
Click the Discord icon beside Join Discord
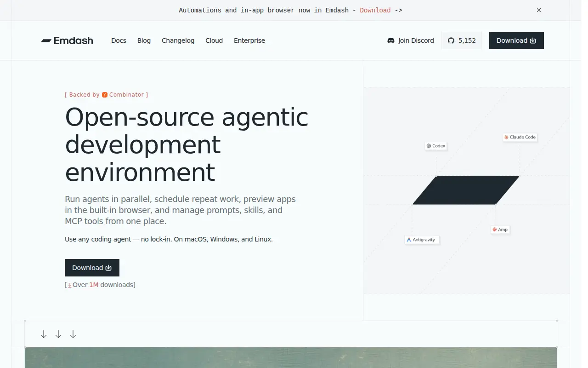coord(391,40)
